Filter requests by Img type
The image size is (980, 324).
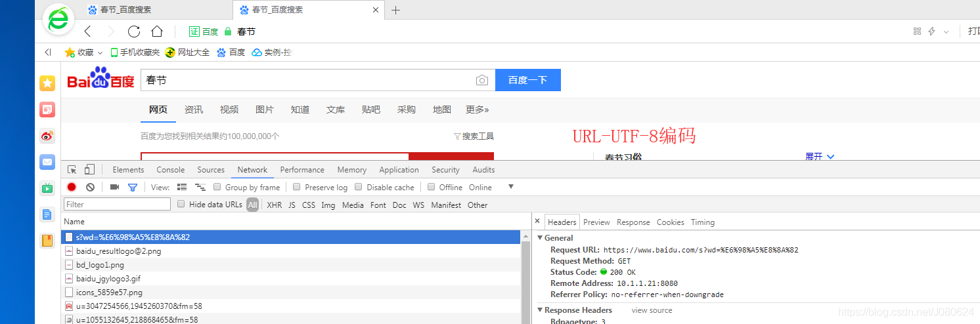tap(328, 205)
